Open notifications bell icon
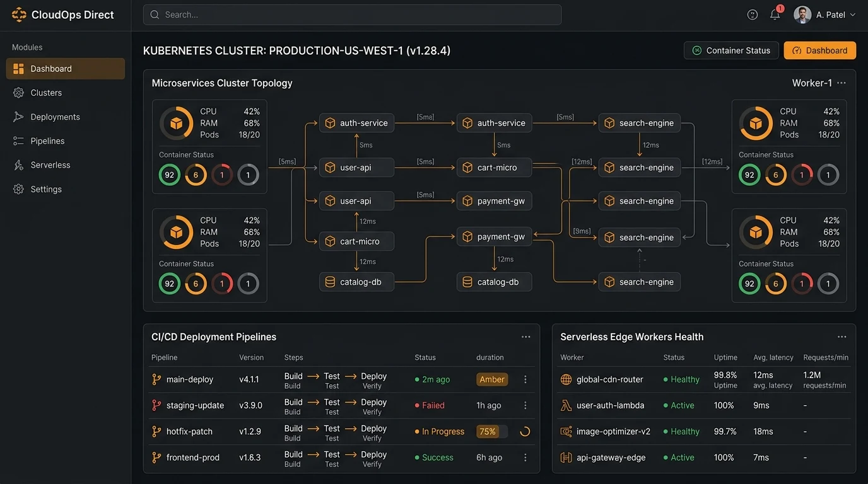868x484 pixels. tap(775, 14)
